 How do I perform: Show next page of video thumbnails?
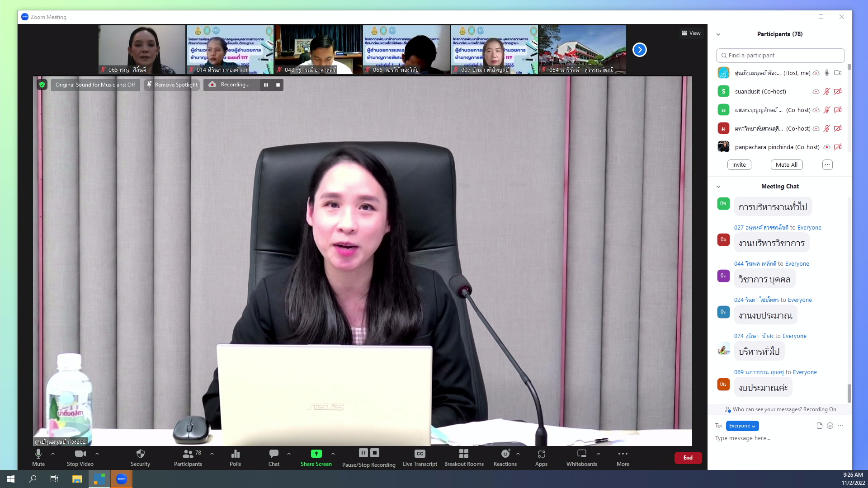pos(639,50)
